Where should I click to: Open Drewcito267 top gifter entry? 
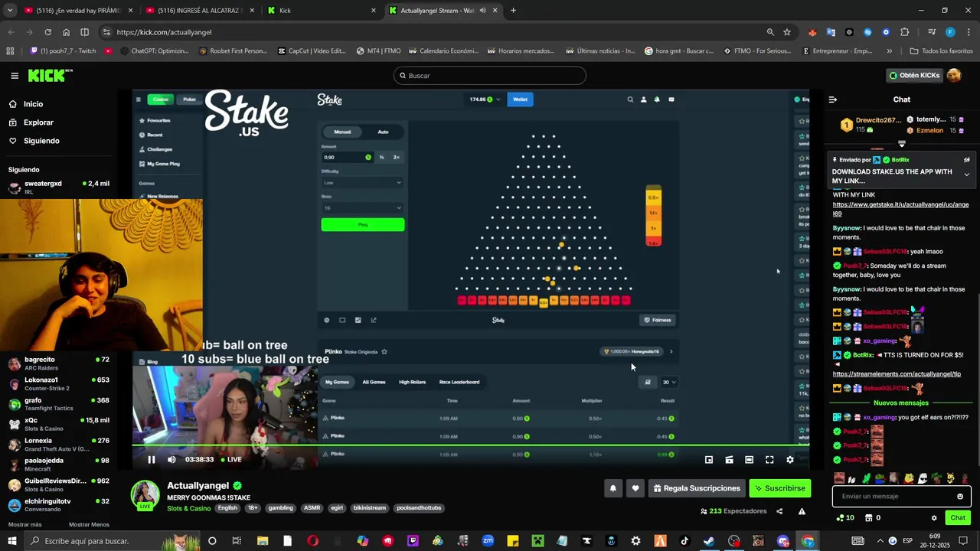(871, 125)
